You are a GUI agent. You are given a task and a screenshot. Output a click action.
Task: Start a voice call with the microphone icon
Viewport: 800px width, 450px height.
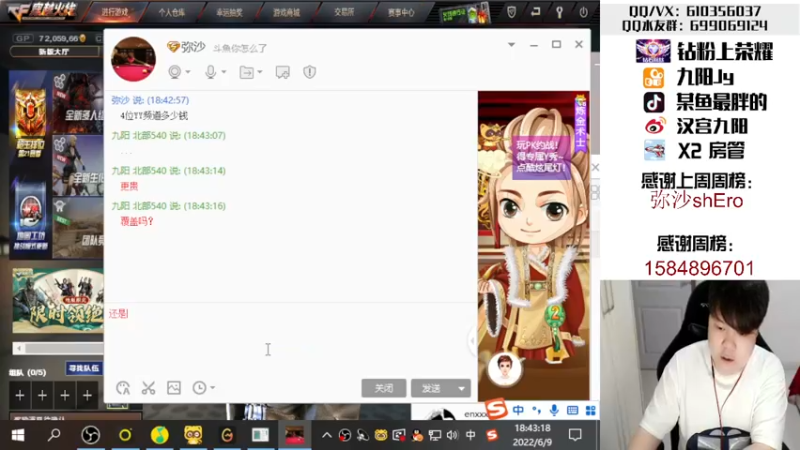pyautogui.click(x=210, y=72)
